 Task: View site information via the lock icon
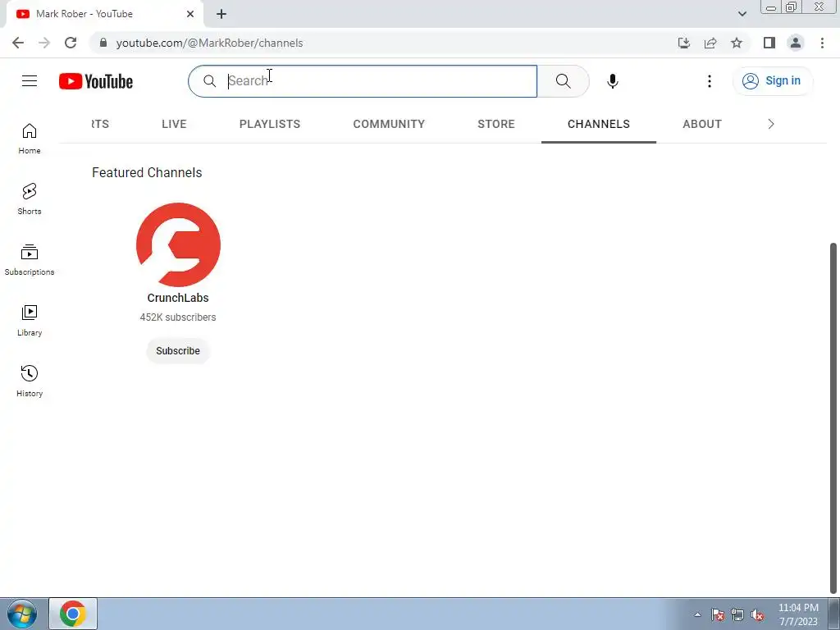(103, 43)
